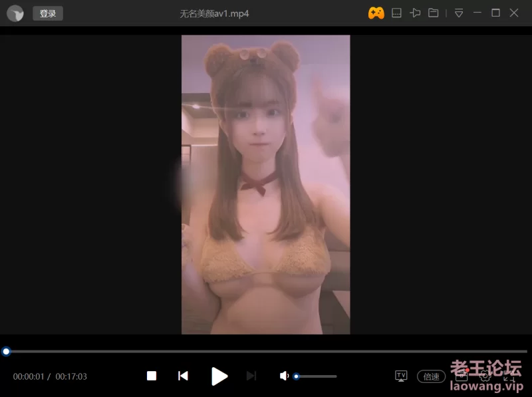Click the 登录 login button
532x397 pixels.
click(48, 13)
